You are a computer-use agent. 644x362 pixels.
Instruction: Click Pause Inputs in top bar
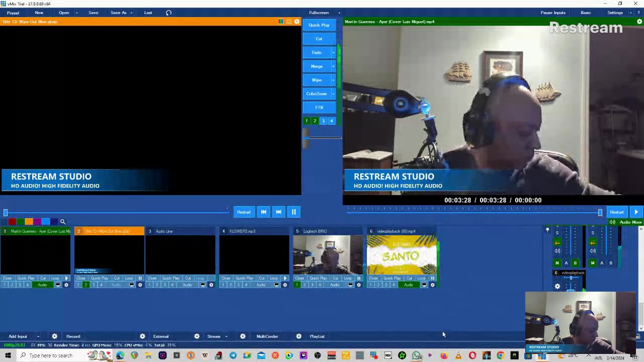(553, 13)
